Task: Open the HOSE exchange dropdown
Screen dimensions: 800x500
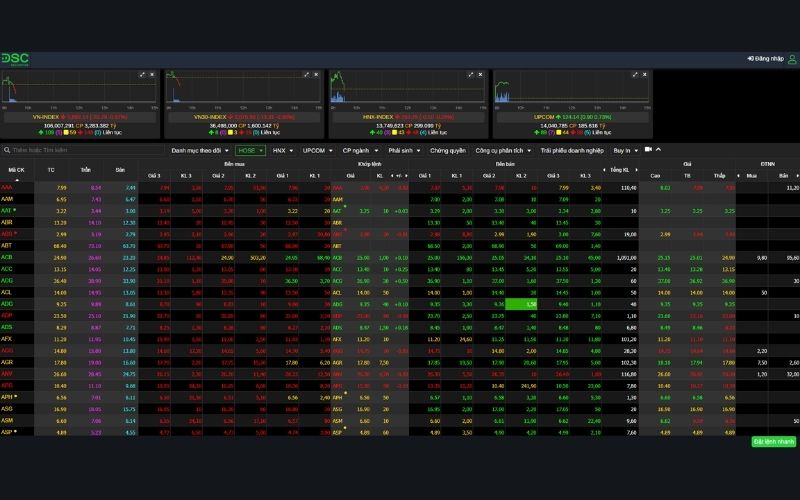Action: 250,151
